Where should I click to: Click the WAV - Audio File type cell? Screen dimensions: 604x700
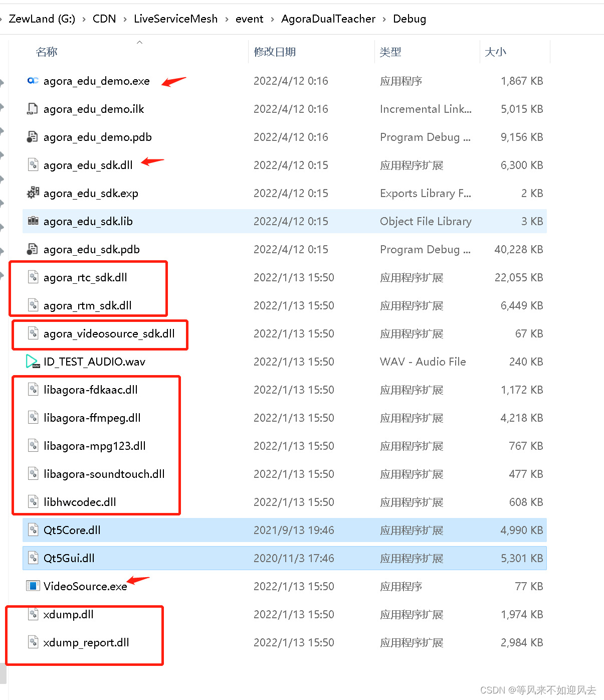pos(423,362)
